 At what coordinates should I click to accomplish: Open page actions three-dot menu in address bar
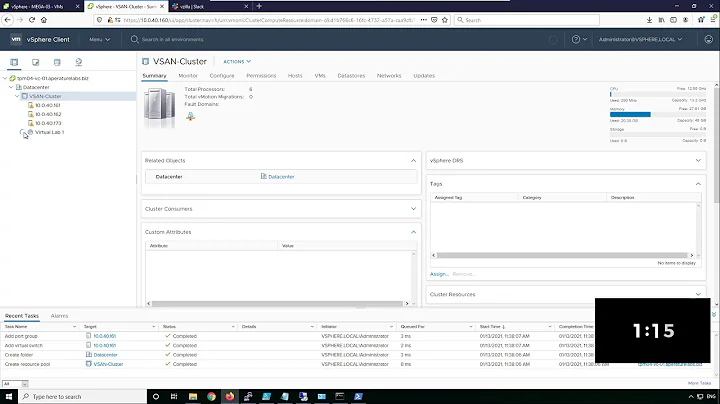423,20
